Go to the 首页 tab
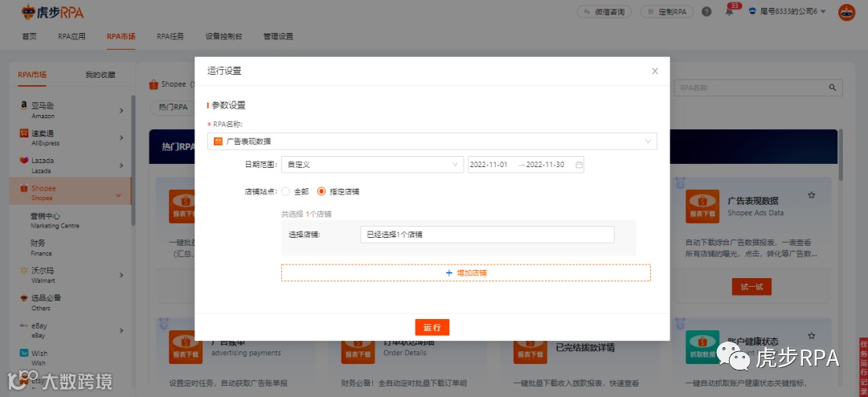Viewport: 868px width, 397px height. 30,36
